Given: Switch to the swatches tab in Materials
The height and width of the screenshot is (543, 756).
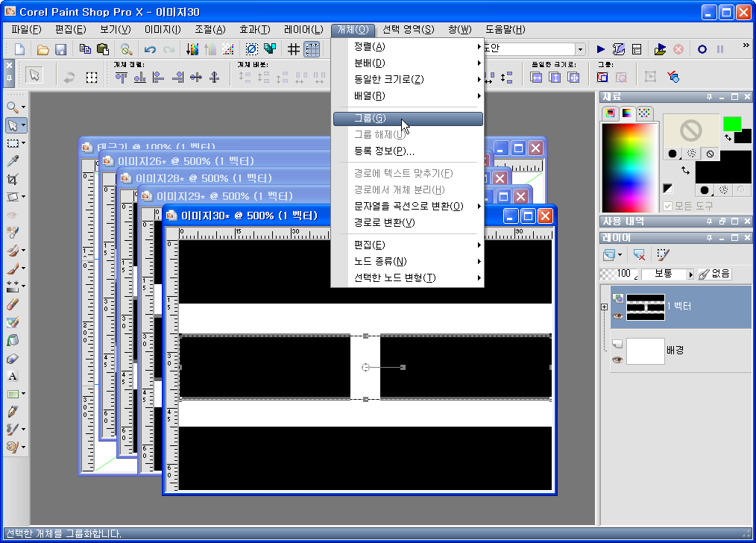Looking at the screenshot, I should [x=644, y=113].
